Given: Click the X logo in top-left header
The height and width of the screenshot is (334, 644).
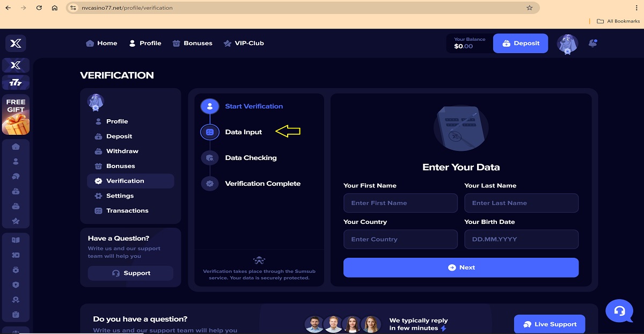Looking at the screenshot, I should pyautogui.click(x=16, y=43).
